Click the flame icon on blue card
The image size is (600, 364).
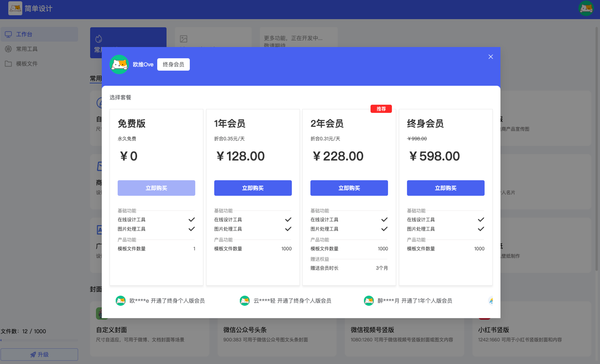(x=99, y=39)
